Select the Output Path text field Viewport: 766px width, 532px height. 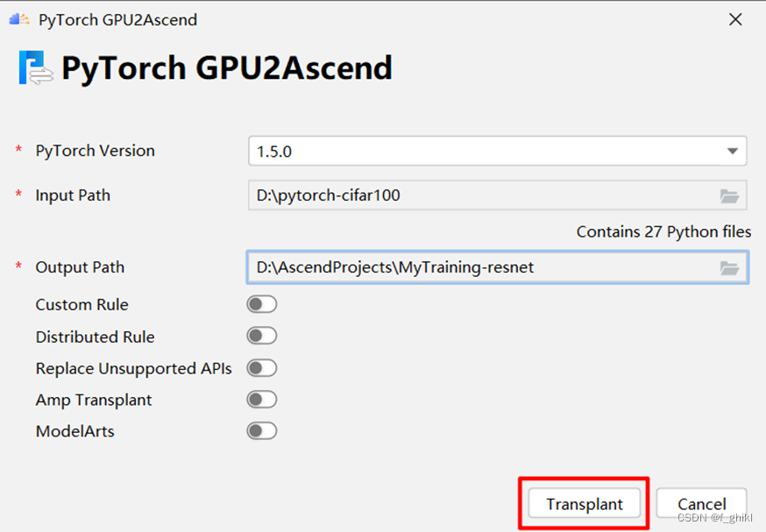482,267
